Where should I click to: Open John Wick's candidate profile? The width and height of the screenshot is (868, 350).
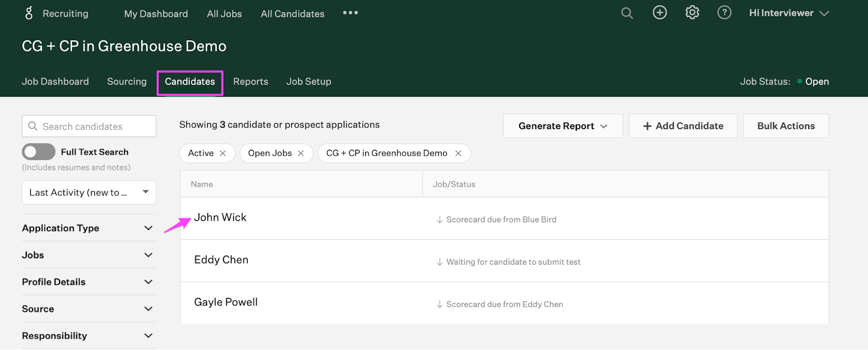[220, 217]
